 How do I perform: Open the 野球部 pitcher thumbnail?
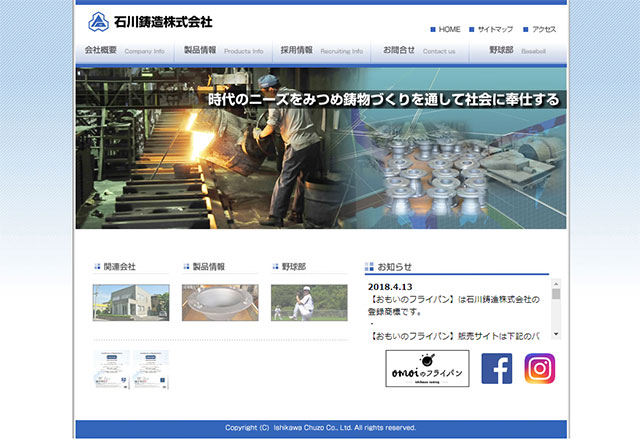[309, 303]
